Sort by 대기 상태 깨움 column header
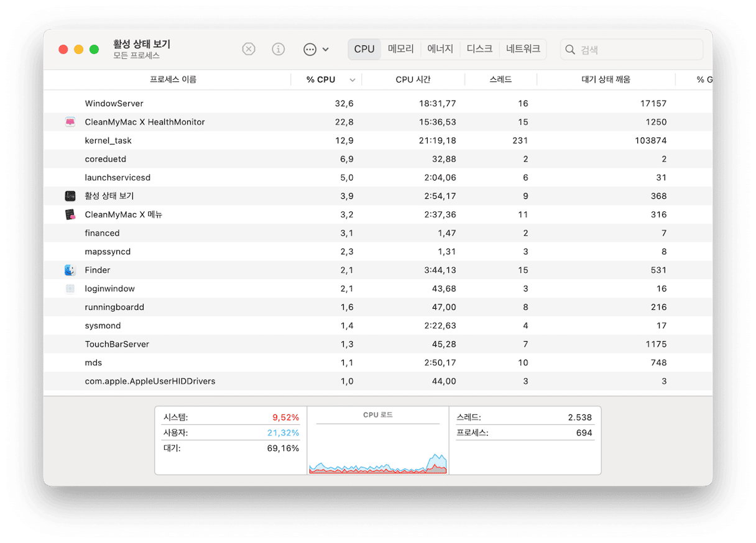Screen dimensions: 756x543 [x=606, y=80]
